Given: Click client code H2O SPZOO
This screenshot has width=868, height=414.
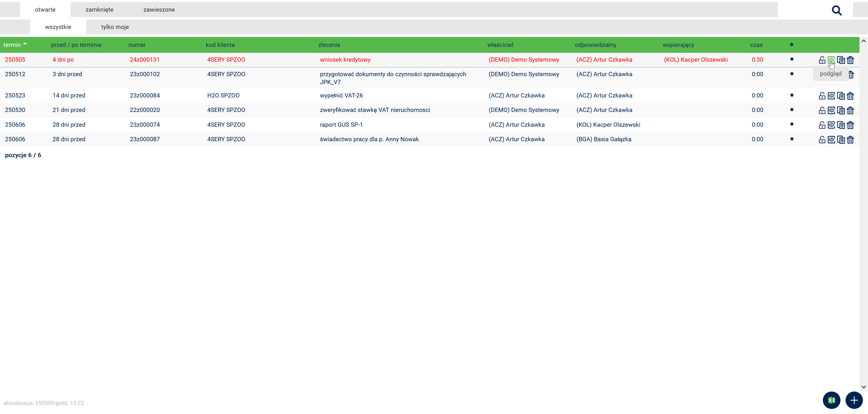Looking at the screenshot, I should point(223,95).
